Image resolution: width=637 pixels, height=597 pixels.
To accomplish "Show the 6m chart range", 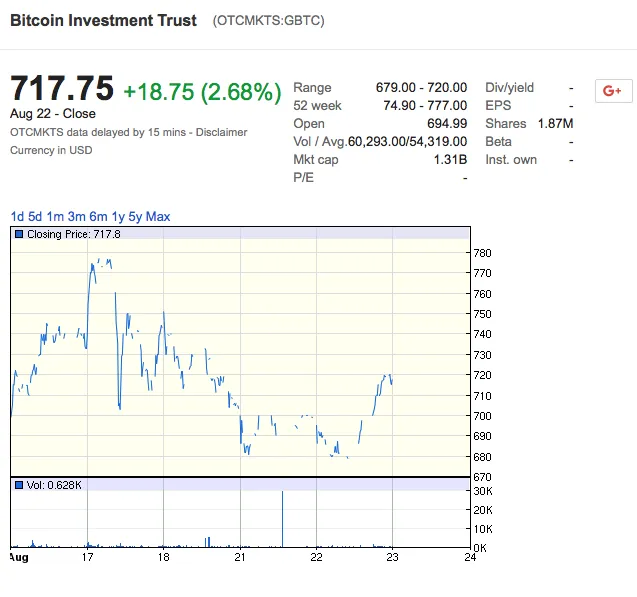I will pos(98,217).
